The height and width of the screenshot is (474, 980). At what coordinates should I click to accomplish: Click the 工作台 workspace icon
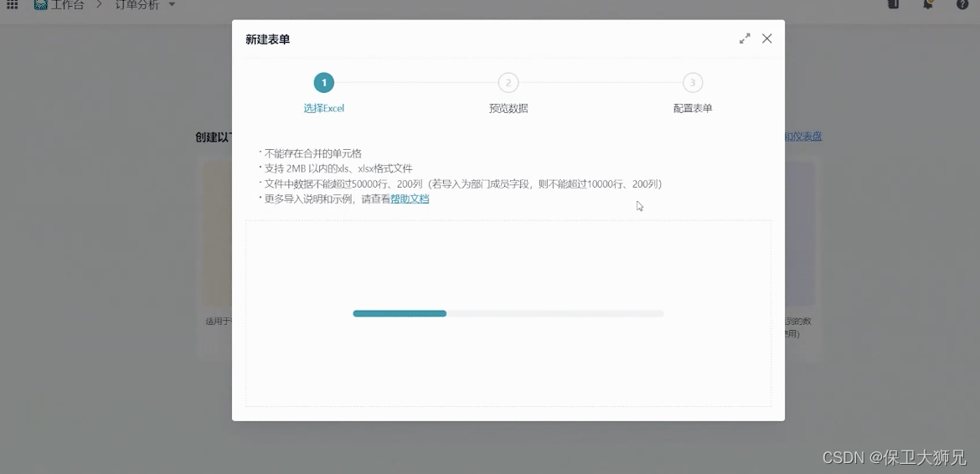point(41,4)
